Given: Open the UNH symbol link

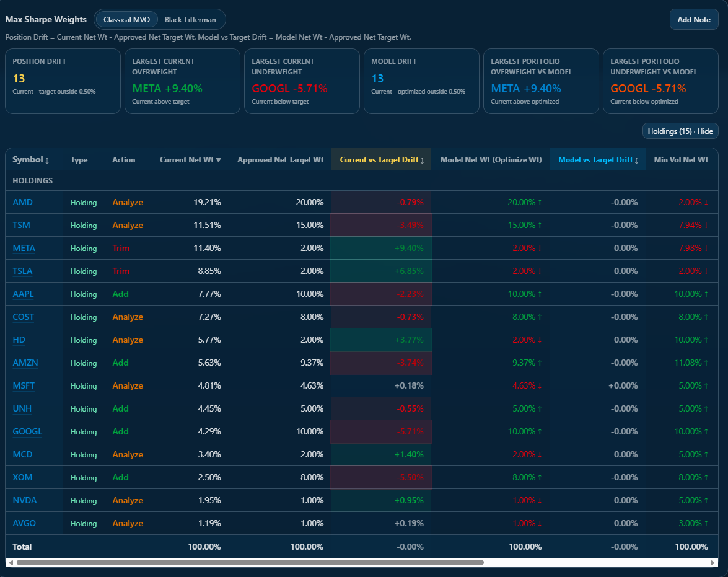Looking at the screenshot, I should (x=22, y=408).
